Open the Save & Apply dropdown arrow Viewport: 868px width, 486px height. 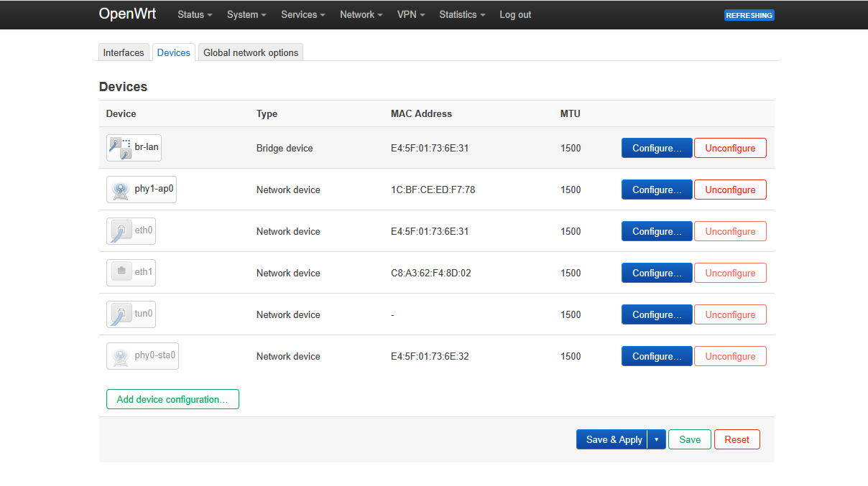point(656,439)
